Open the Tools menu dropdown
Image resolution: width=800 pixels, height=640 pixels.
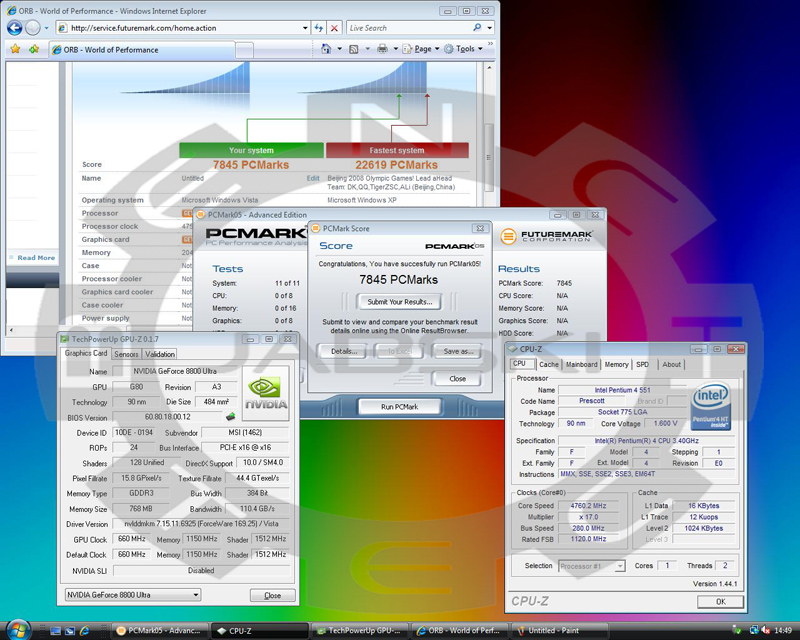tap(463, 49)
